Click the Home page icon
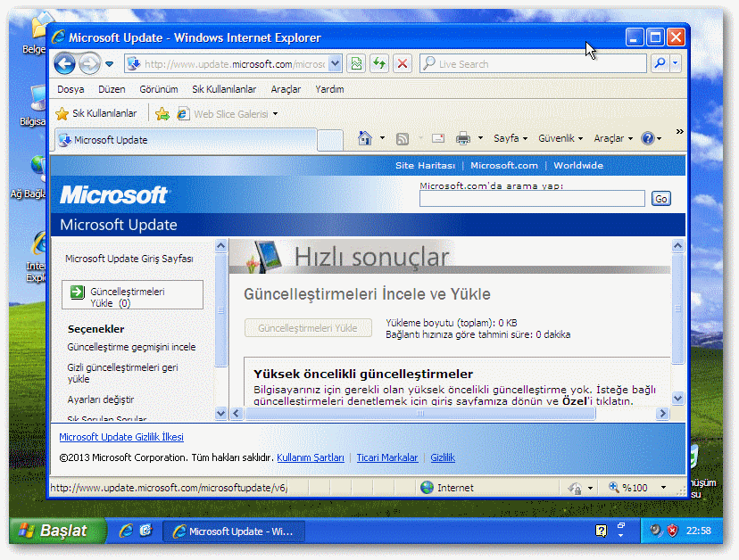Screen dimensions: 739x560 coord(364,138)
